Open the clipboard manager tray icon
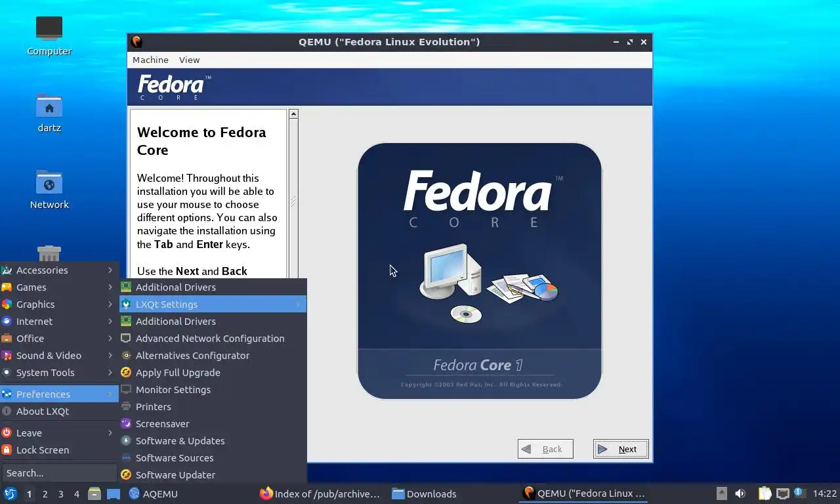 (x=765, y=493)
